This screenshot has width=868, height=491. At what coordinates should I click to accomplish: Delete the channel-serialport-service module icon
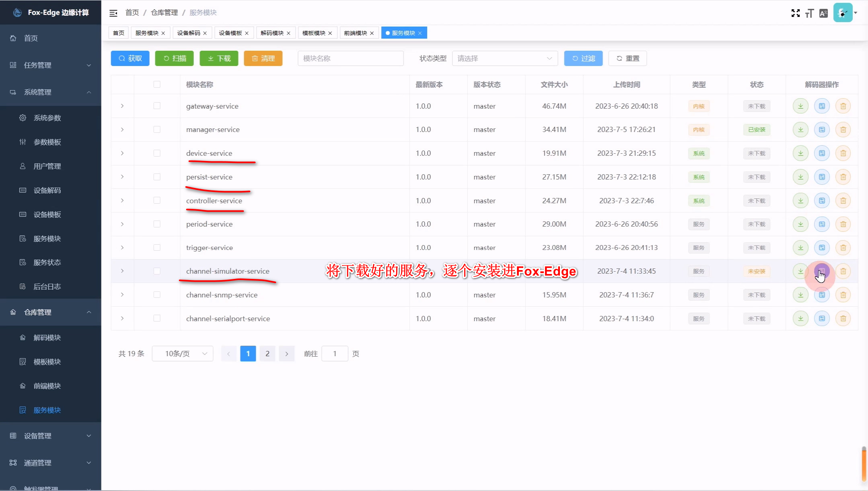pos(843,319)
